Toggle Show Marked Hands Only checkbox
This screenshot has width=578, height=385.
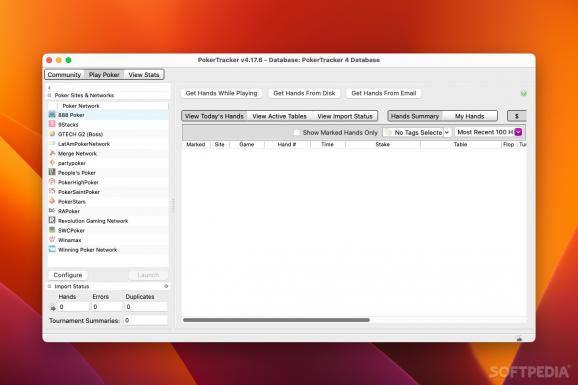tap(297, 132)
